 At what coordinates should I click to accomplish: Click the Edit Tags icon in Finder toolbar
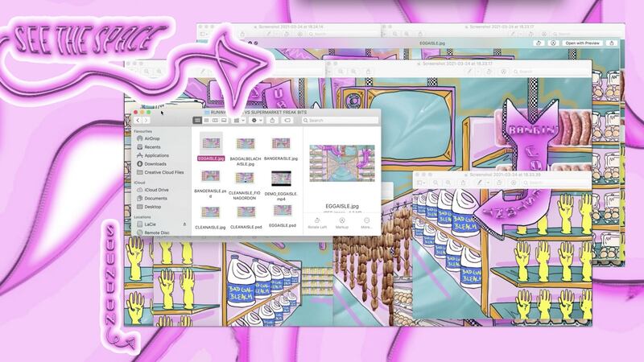point(289,120)
